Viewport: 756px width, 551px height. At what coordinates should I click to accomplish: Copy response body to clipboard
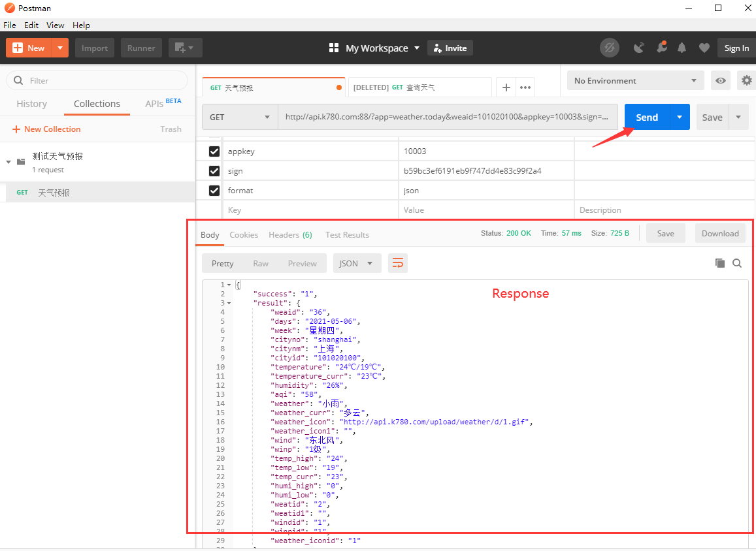coord(720,263)
